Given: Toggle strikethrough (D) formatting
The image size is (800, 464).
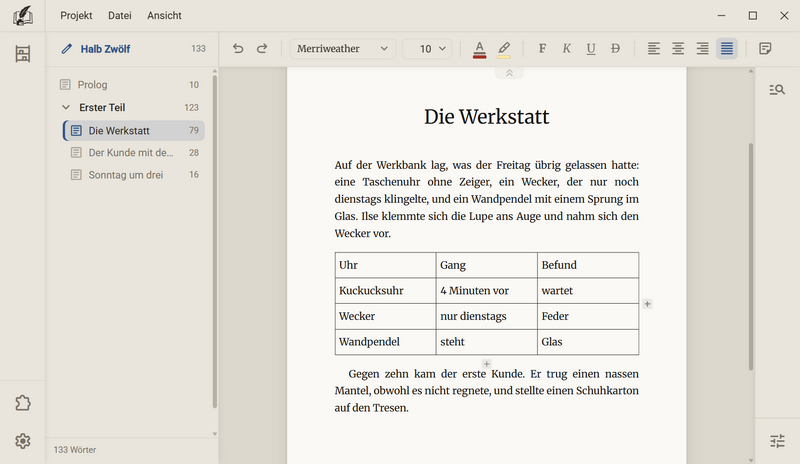Looking at the screenshot, I should point(615,48).
